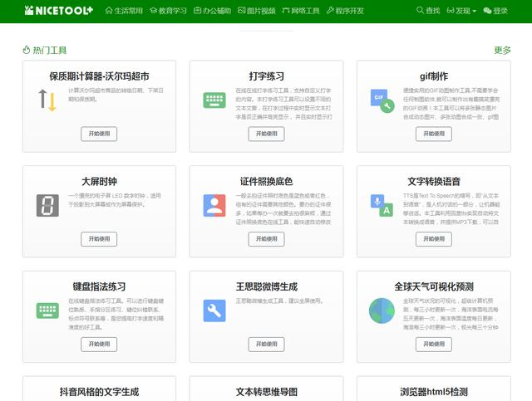Click the GIF wrench icon of gif制作
The width and height of the screenshot is (532, 401).
pyautogui.click(x=382, y=100)
